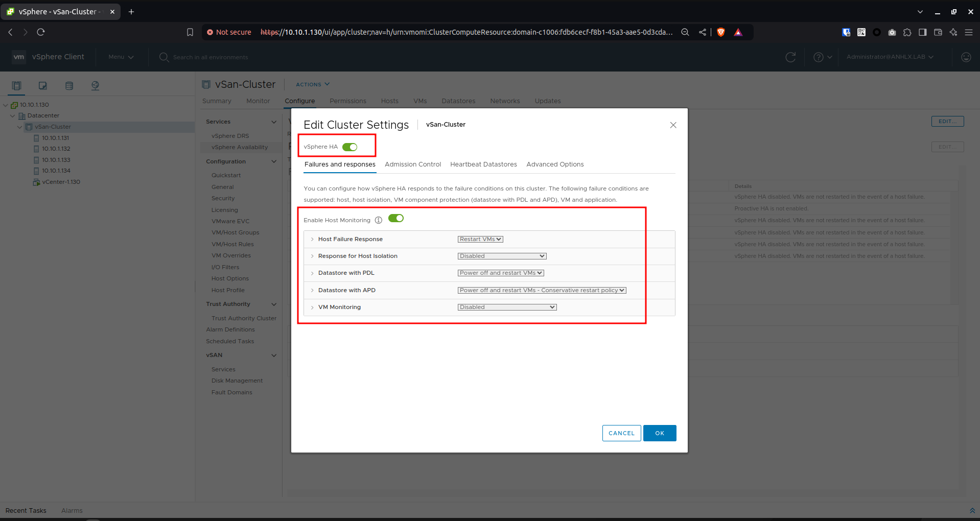980x521 pixels.
Task: Close the Edit Cluster Settings dialog
Action: (673, 125)
